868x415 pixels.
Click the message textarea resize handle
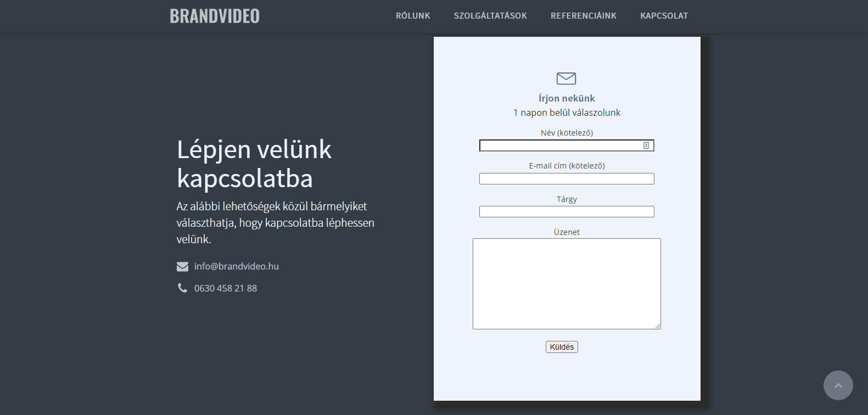tap(658, 326)
